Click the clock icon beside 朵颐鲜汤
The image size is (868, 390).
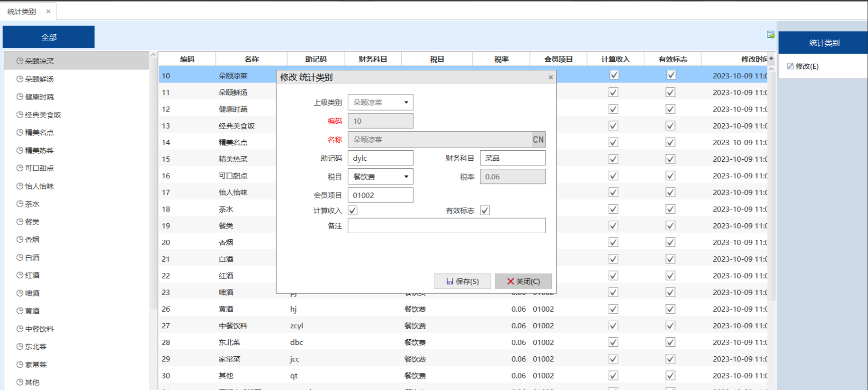tap(20, 79)
